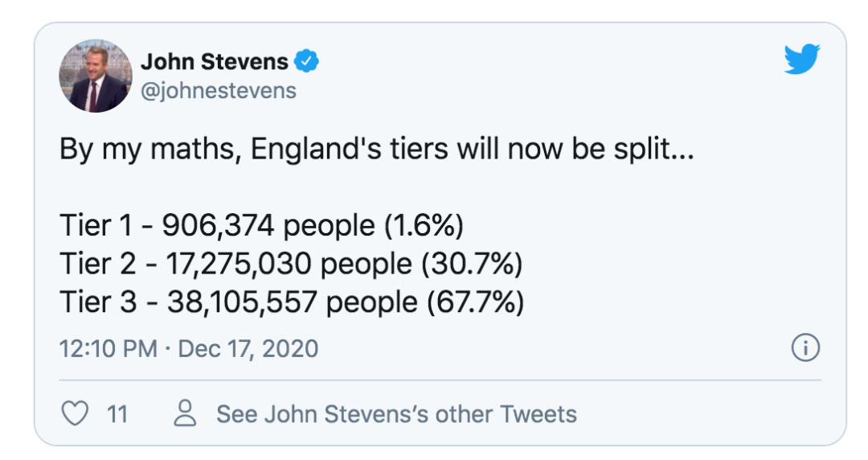Click the Tier 1 label
Image resolution: width=868 pixels, height=460 pixels.
pos(98,226)
